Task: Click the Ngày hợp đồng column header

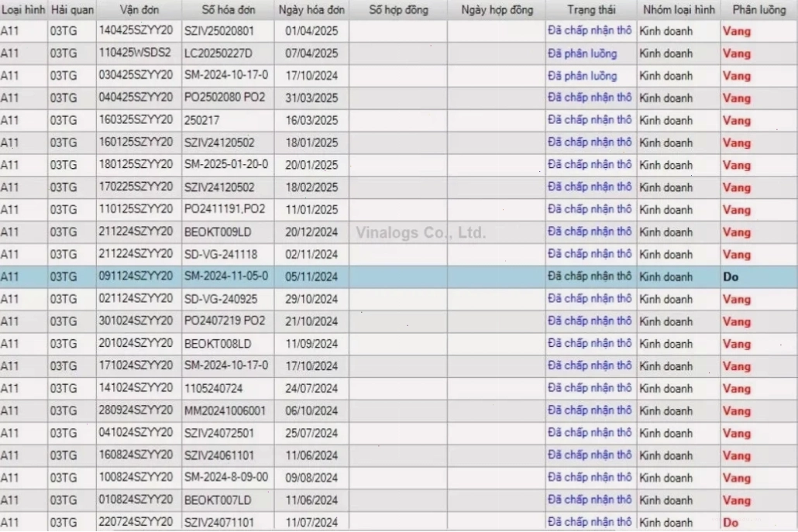Action: 497,9
